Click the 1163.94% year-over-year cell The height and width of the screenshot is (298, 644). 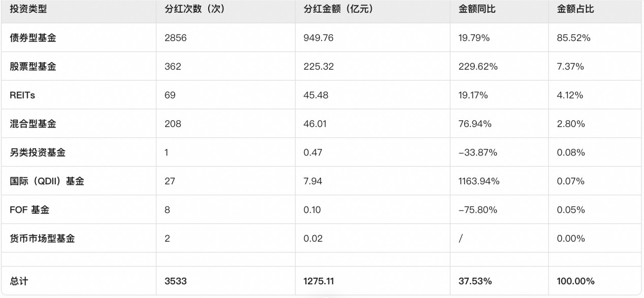[479, 181]
